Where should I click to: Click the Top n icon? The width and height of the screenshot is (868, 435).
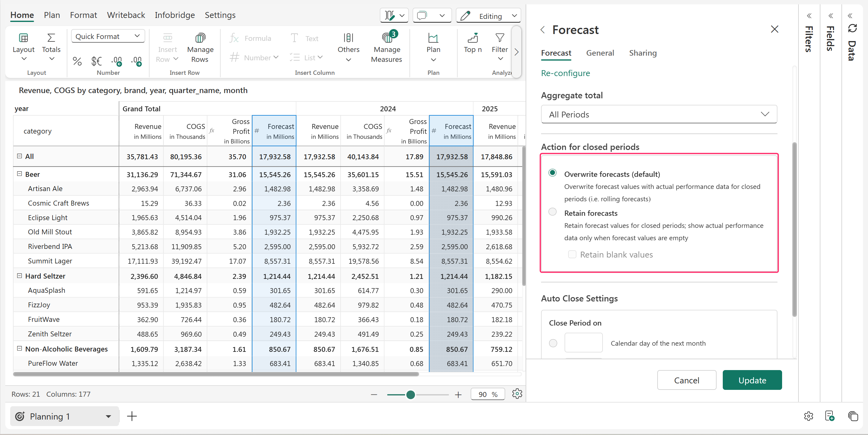click(472, 38)
